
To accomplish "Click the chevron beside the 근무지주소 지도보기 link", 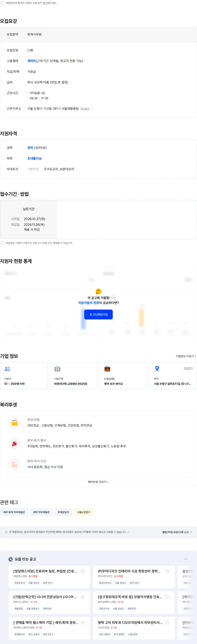I will (92, 109).
